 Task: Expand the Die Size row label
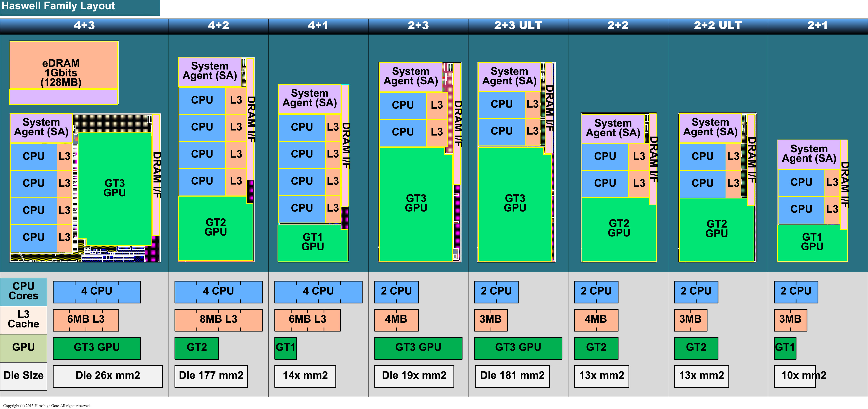click(x=23, y=376)
